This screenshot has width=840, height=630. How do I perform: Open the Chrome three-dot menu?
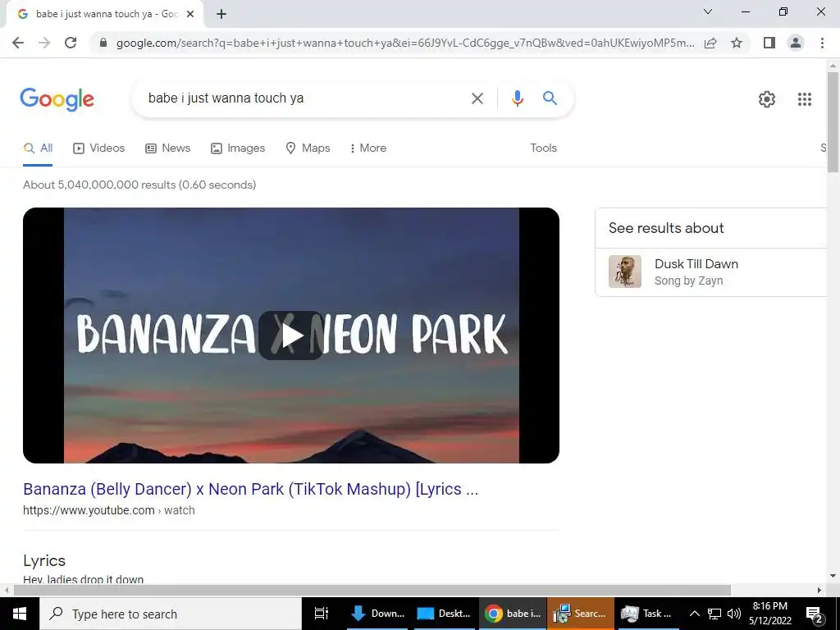click(x=822, y=43)
